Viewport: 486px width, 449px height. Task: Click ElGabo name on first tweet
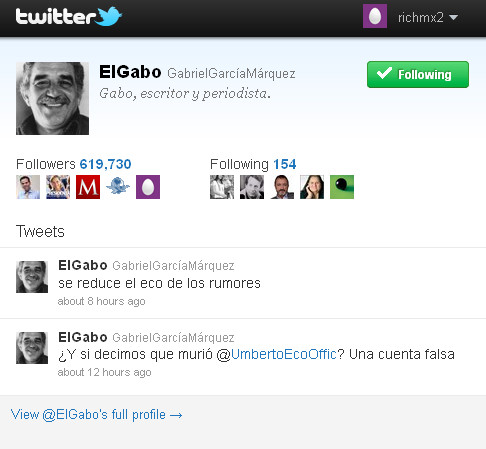(x=83, y=265)
